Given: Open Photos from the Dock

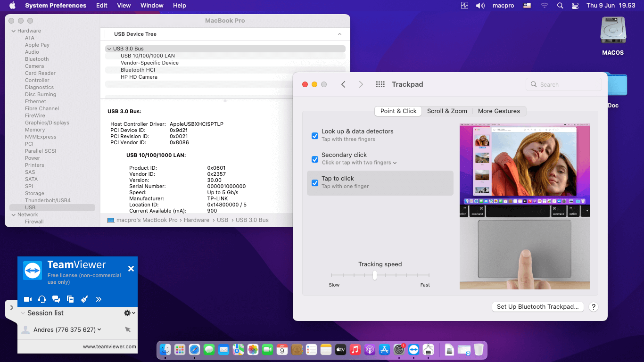Looking at the screenshot, I should coord(253,349).
